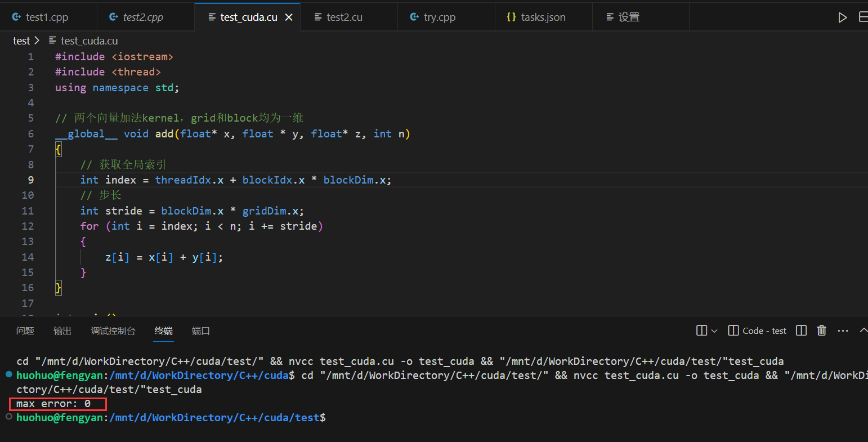The width and height of the screenshot is (868, 442).
Task: Split the terminal pane
Action: (x=802, y=331)
